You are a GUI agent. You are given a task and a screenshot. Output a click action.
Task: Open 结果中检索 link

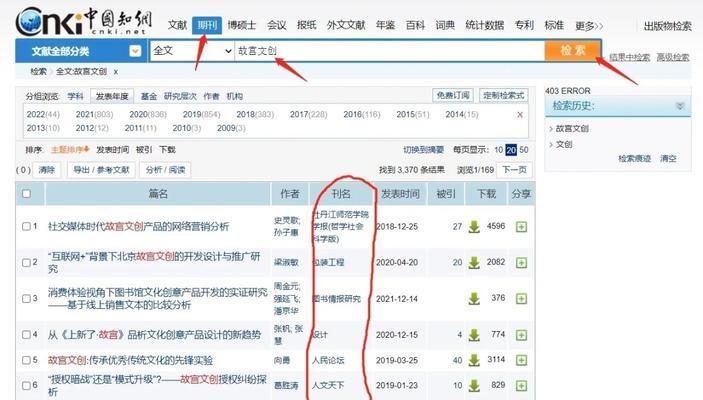point(629,57)
